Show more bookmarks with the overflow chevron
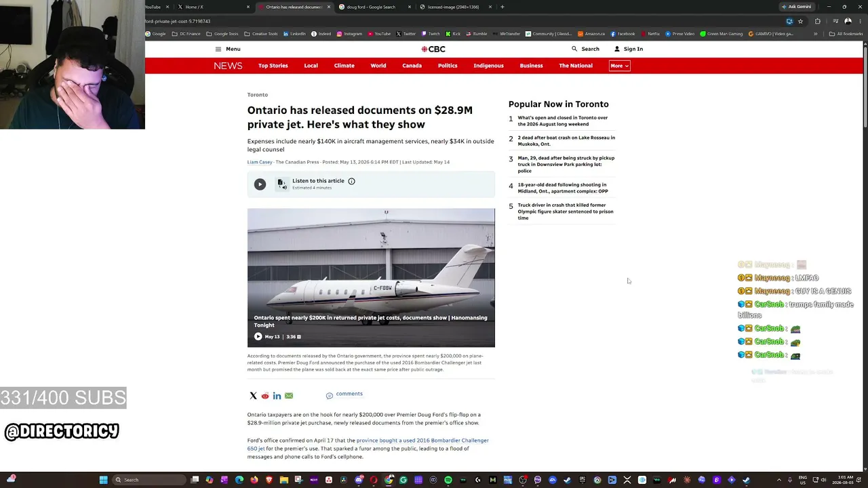The height and width of the screenshot is (488, 868). coord(816,34)
